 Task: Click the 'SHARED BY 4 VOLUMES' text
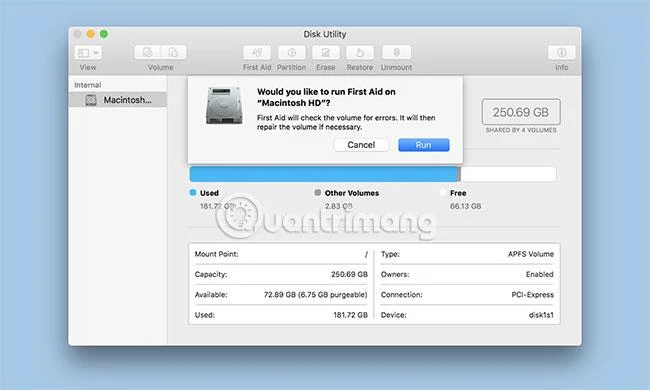[521, 130]
